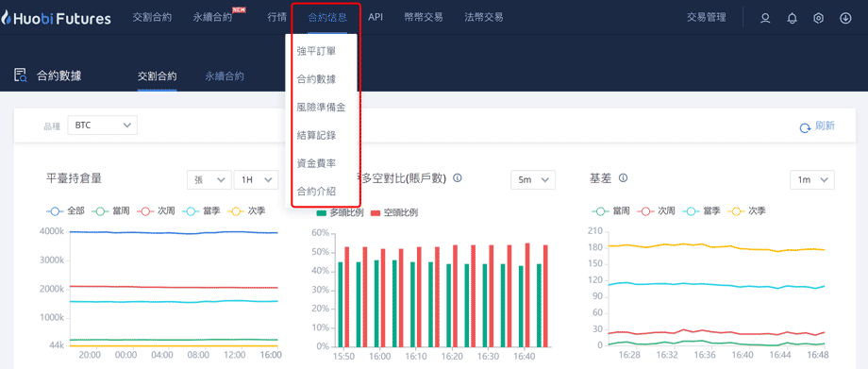Open the 1m interval dropdown

812,179
